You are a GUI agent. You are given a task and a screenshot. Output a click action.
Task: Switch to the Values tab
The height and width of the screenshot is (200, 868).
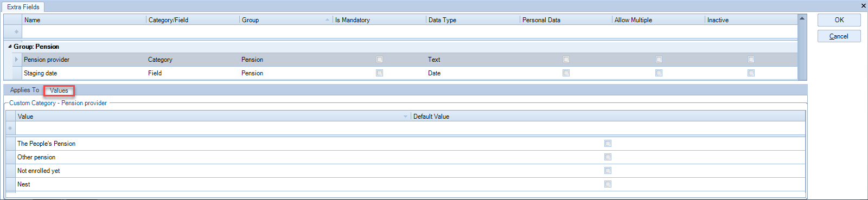59,91
